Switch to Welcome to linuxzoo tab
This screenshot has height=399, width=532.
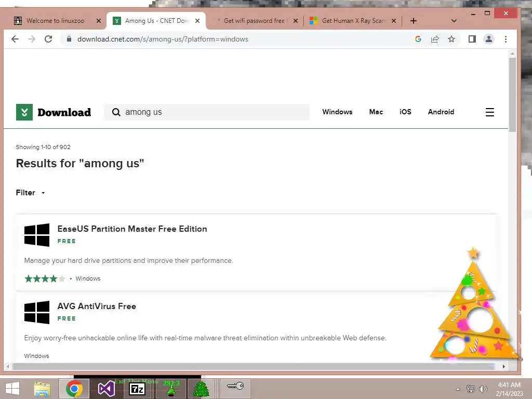pyautogui.click(x=55, y=21)
